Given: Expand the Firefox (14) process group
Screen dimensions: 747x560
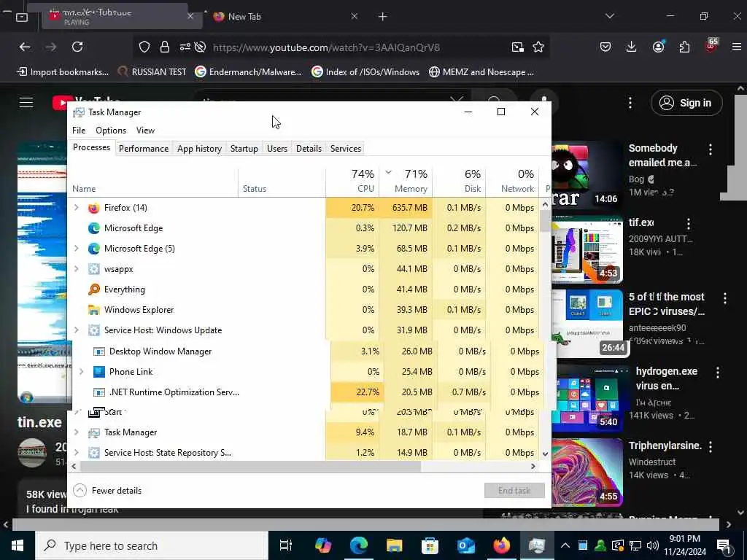Looking at the screenshot, I should click(x=76, y=208).
